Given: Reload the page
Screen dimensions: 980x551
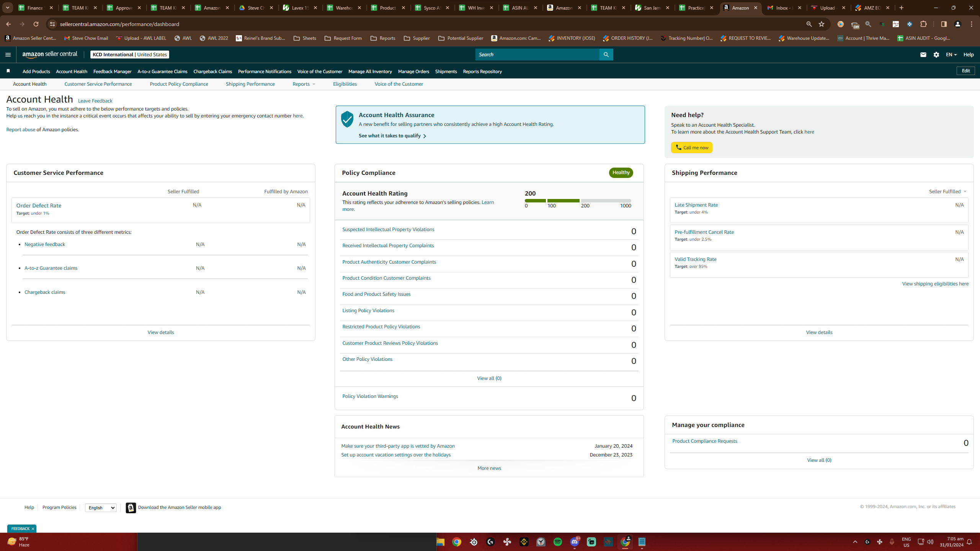Looking at the screenshot, I should [x=36, y=24].
